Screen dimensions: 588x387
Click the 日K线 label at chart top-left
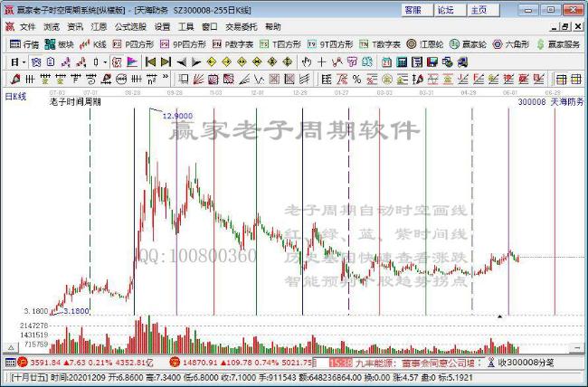pos(15,97)
